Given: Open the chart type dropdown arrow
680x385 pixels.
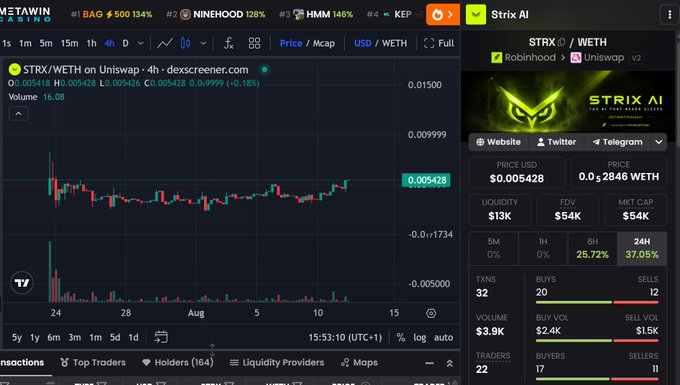Looking at the screenshot, I should [203, 43].
